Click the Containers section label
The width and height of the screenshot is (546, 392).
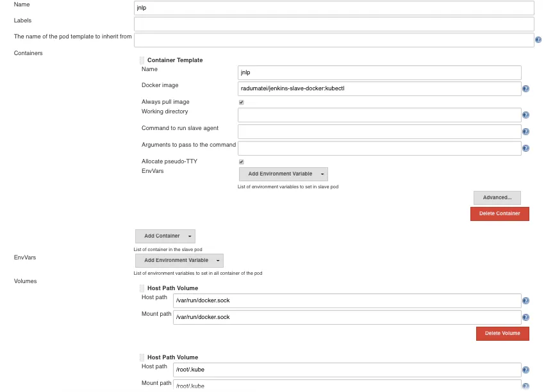pyautogui.click(x=28, y=53)
